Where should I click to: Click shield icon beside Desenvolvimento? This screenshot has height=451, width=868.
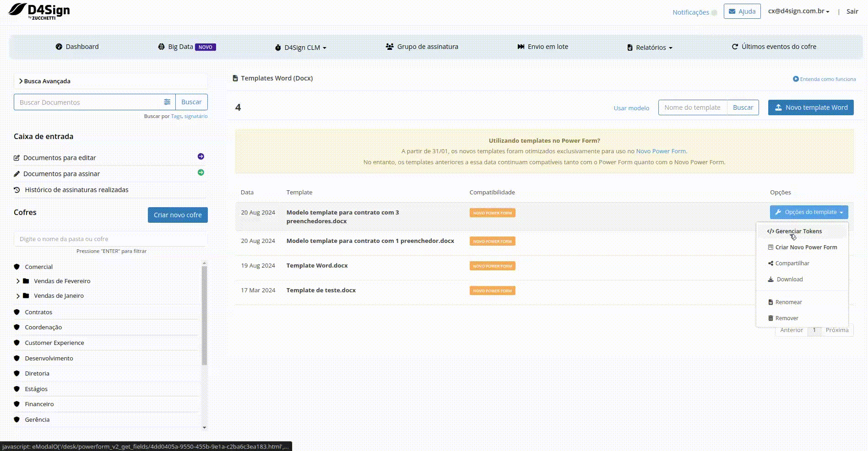[17, 358]
